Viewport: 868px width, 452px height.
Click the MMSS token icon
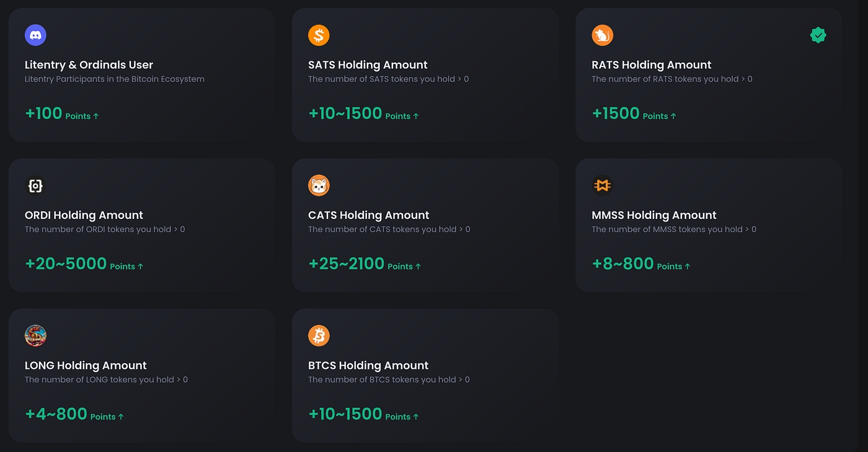pos(602,185)
